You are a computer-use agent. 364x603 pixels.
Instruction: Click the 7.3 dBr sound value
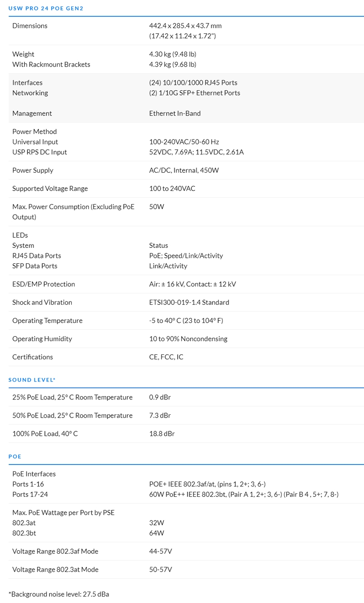point(160,416)
